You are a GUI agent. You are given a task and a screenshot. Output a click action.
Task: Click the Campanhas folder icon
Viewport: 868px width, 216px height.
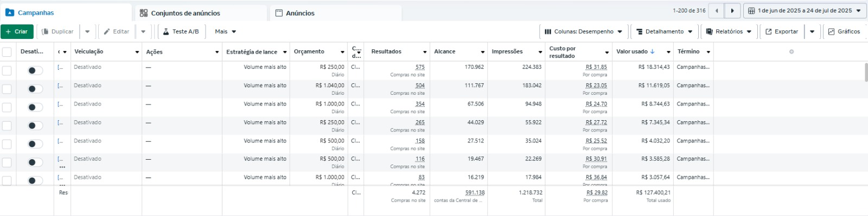(x=10, y=12)
